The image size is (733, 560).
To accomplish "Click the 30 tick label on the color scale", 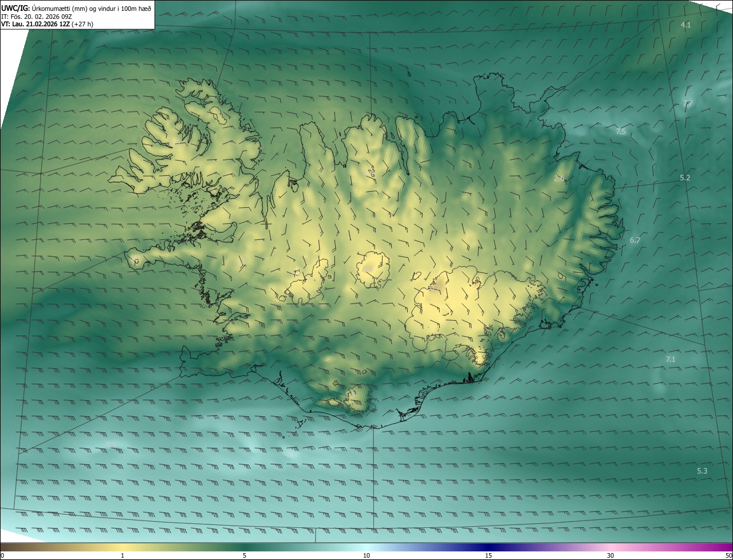I will click(610, 555).
